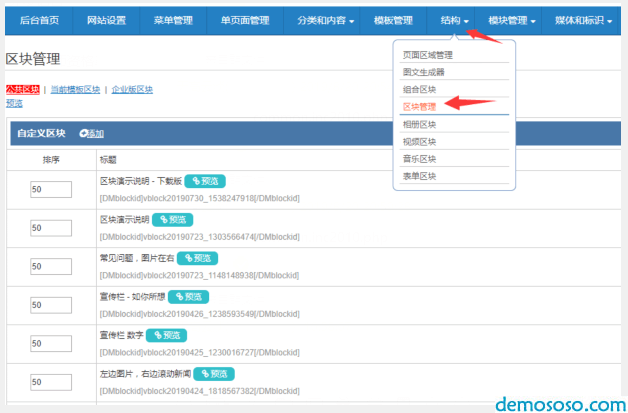Click the title text 左边图片,右边滚动新闻
628x413 pixels.
(145, 374)
